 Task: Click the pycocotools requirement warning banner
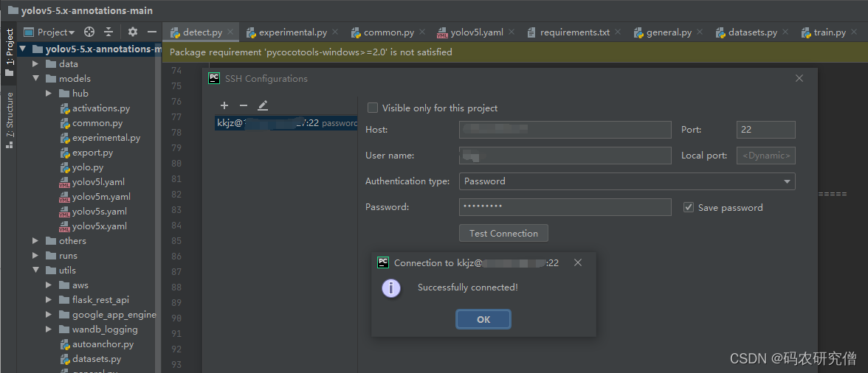[515, 52]
